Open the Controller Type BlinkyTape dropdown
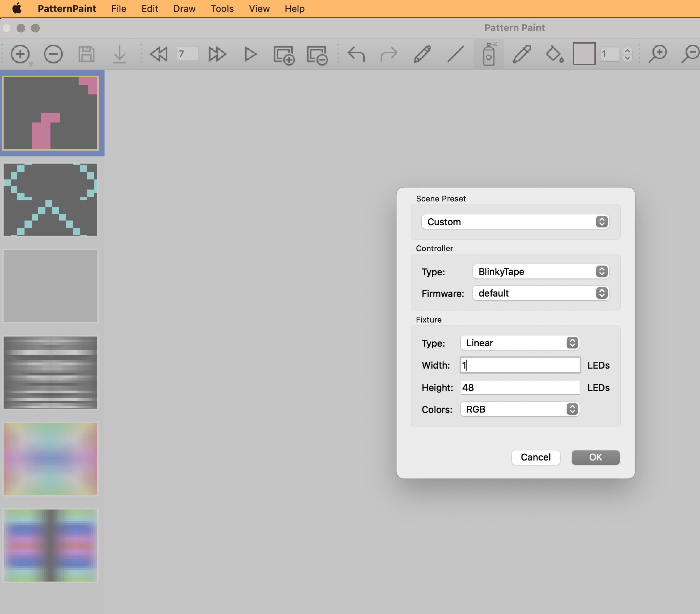Image resolution: width=700 pixels, height=614 pixels. click(540, 271)
